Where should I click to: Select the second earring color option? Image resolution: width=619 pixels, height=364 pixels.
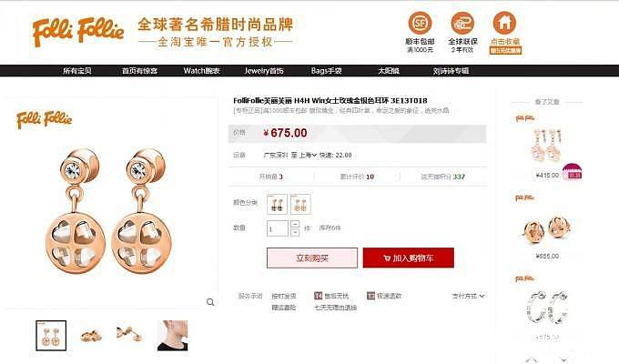coord(300,204)
